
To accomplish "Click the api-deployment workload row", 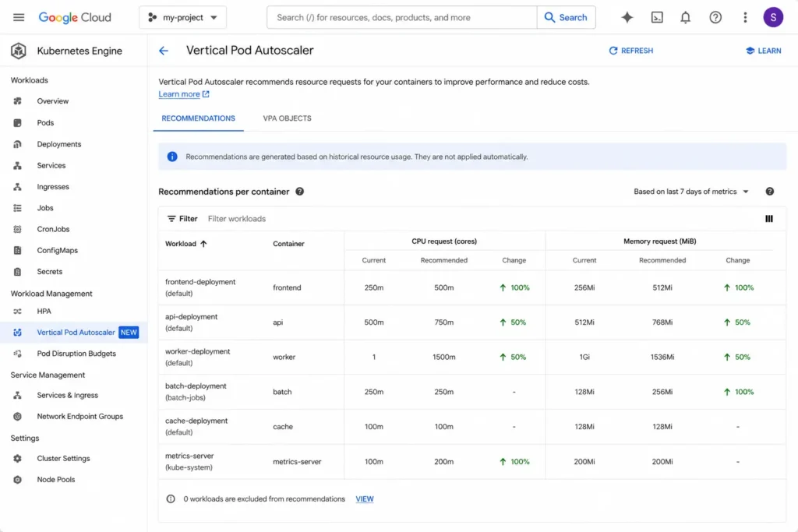I will pos(471,322).
